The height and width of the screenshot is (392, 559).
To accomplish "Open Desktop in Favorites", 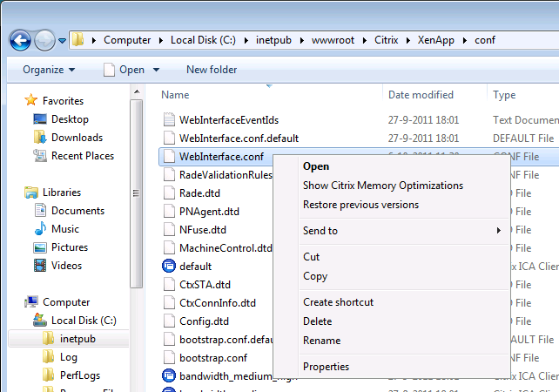I will [x=70, y=119].
